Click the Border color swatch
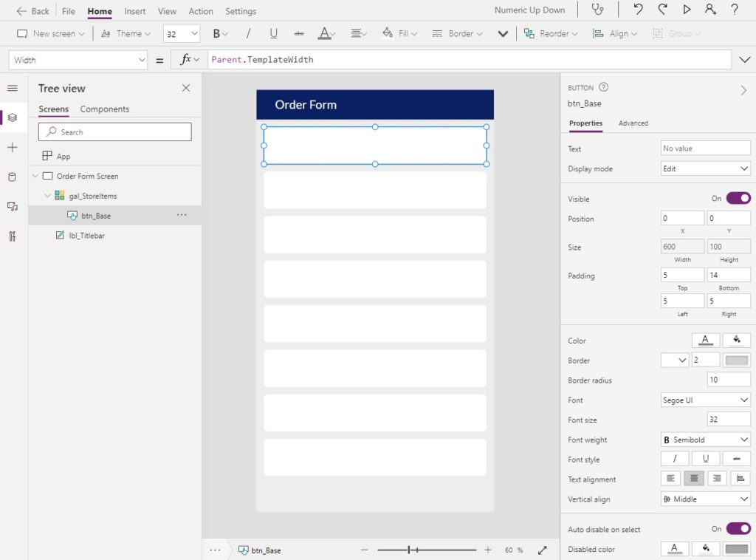Viewport: 756px width, 560px height. pos(736,360)
